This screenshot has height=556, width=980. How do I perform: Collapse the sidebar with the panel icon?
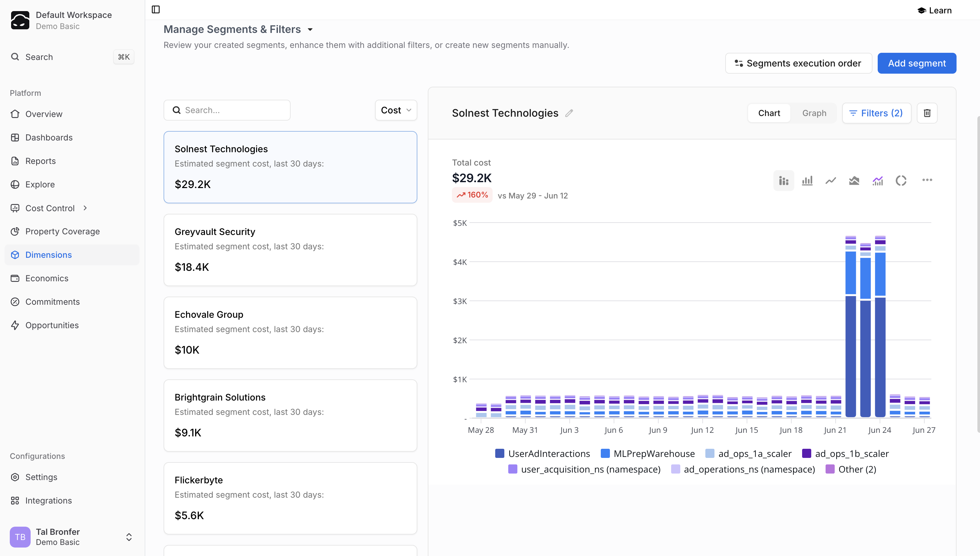[x=156, y=9]
